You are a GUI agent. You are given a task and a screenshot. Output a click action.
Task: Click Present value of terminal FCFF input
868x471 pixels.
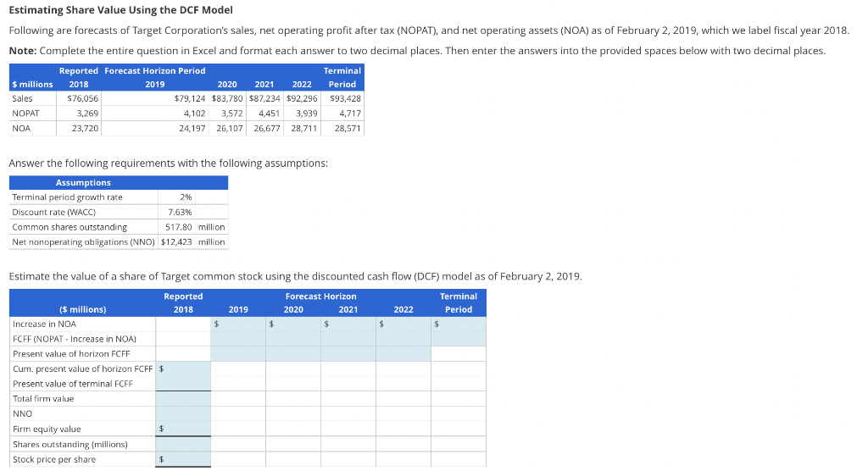[183, 384]
